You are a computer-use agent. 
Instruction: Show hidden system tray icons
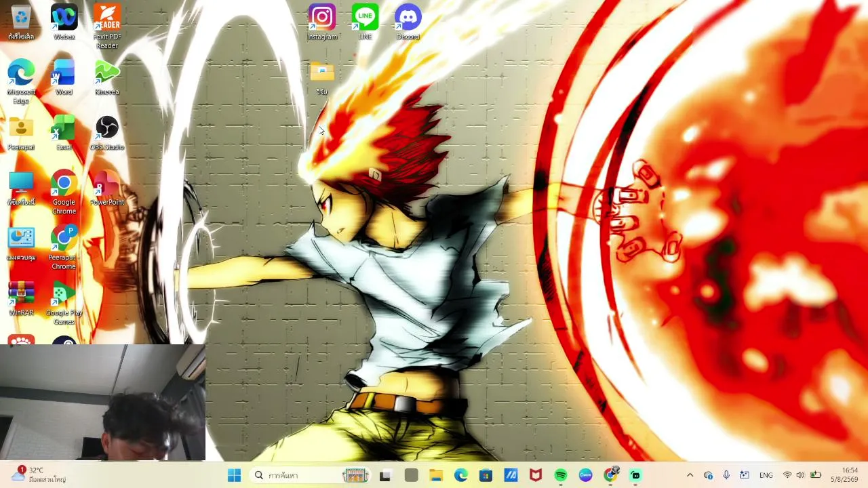(690, 475)
